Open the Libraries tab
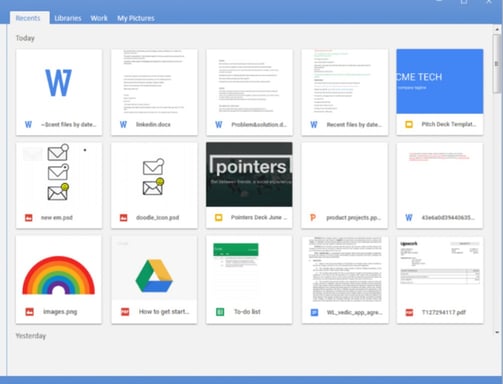This screenshot has height=384, width=503. (x=68, y=18)
